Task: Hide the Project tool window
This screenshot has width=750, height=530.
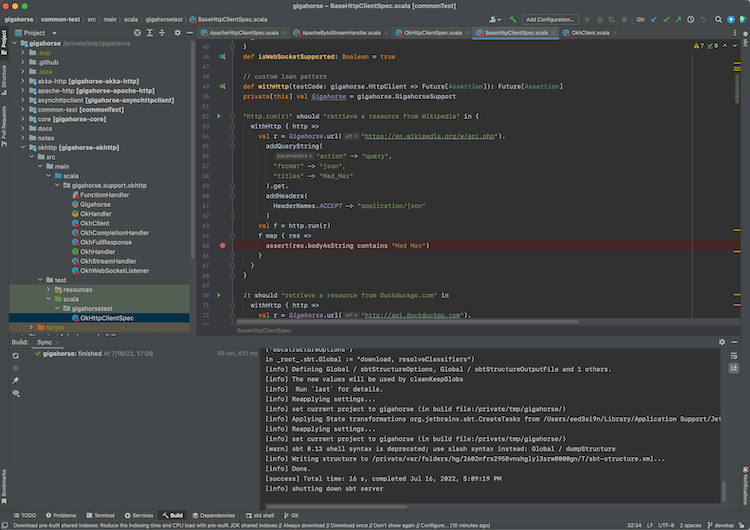Action: point(190,33)
